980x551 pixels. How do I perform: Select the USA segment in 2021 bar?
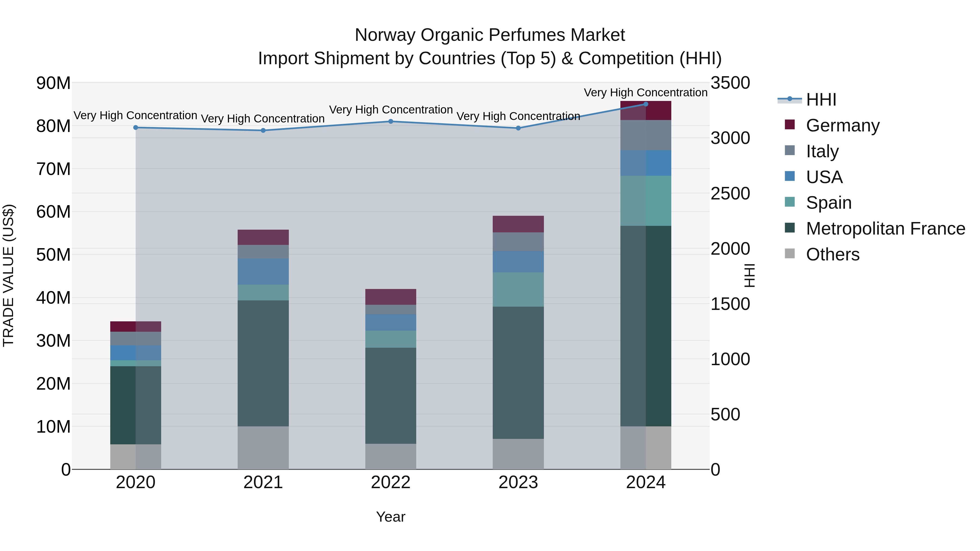[263, 272]
